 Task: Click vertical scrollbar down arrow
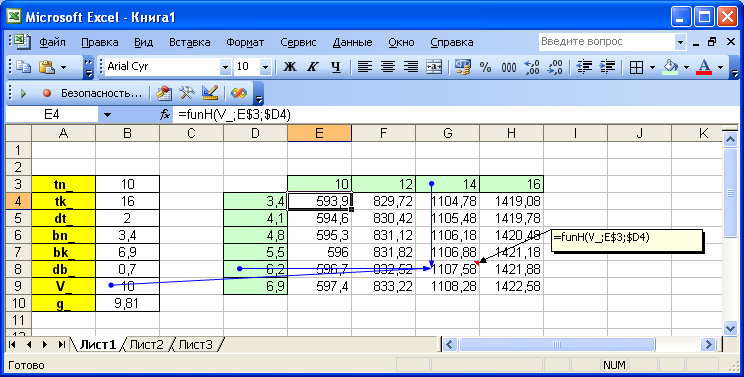point(730,327)
